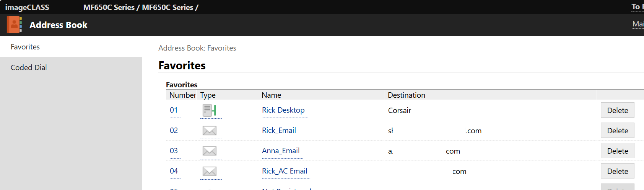Open the Rick_Email entry
644x190 pixels.
[279, 131]
